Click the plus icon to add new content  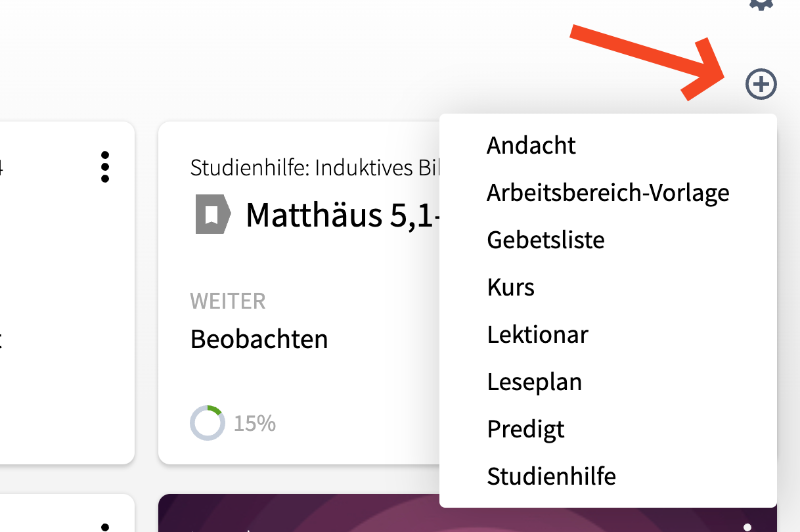click(761, 84)
